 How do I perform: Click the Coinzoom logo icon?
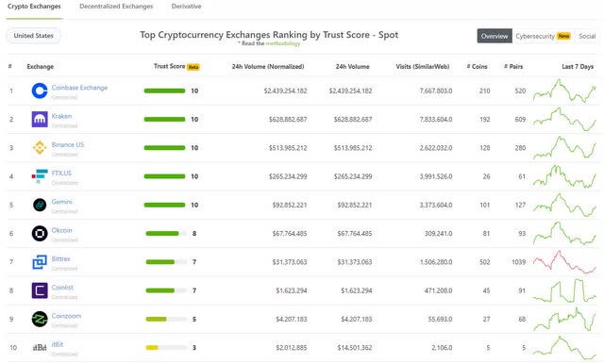(40, 319)
